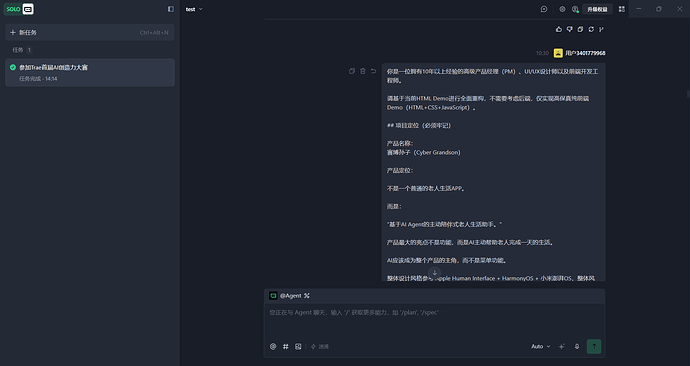
Task: Click the SOLO logo badge
Action: tap(12, 9)
